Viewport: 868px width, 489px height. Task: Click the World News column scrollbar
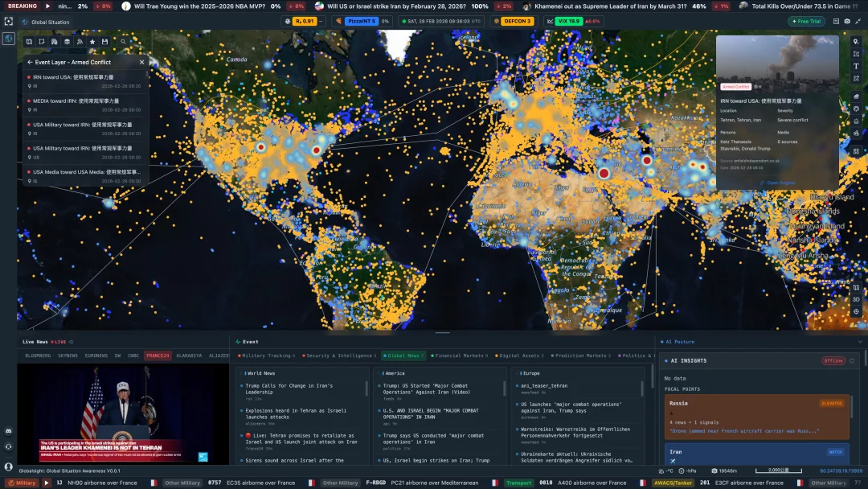point(368,388)
